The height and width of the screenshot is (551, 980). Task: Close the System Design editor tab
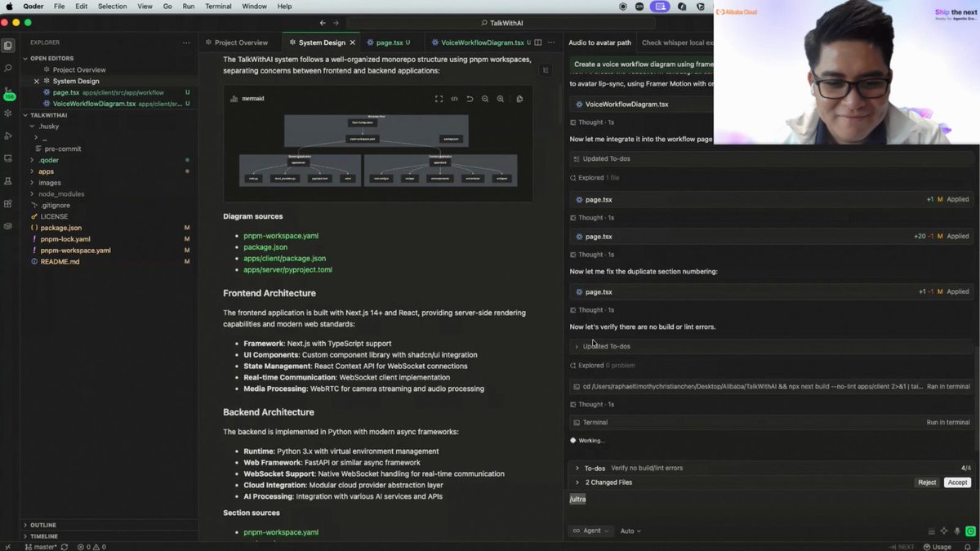[353, 42]
